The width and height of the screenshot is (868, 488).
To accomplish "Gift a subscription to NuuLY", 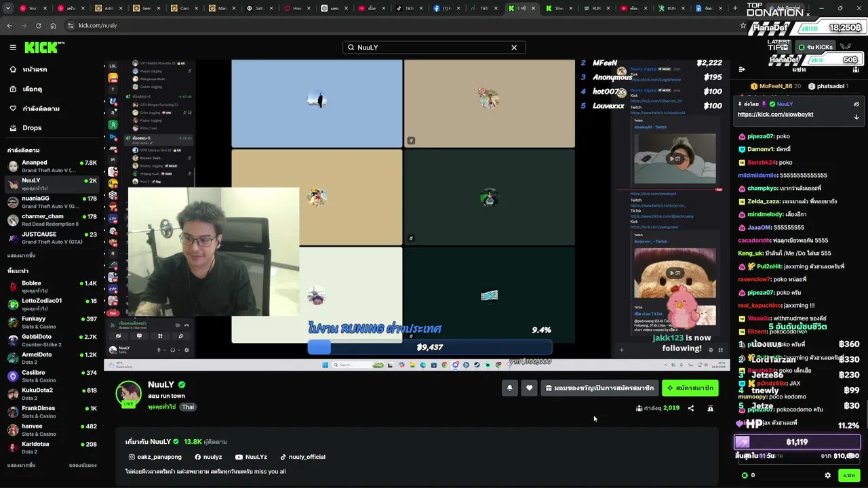I will [x=599, y=388].
